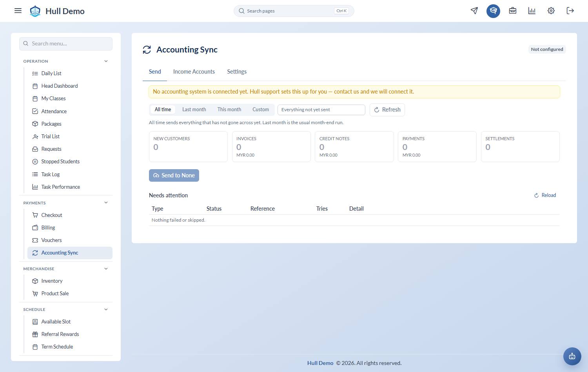Click the Head Dashboard calendar icon
The width and height of the screenshot is (588, 372).
click(35, 86)
